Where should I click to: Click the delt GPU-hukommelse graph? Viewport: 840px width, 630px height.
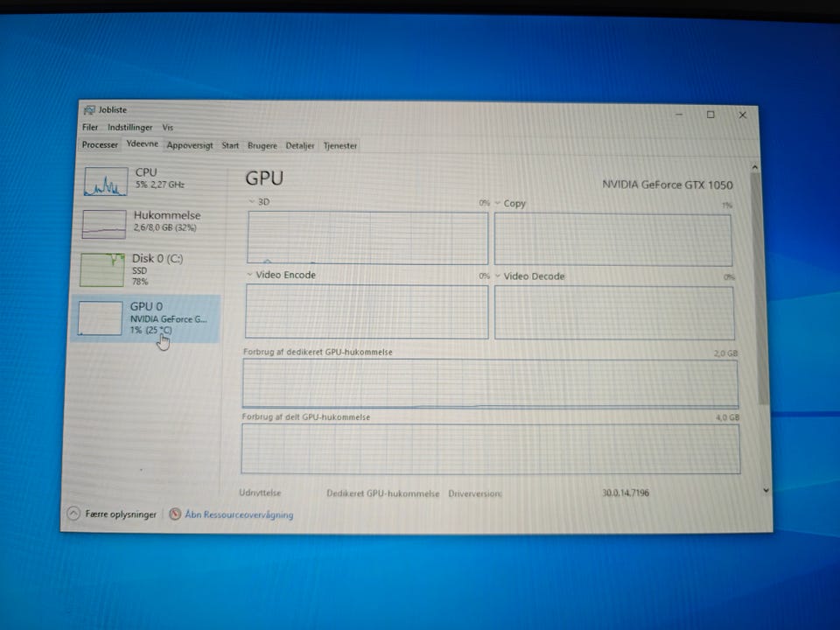[491, 449]
